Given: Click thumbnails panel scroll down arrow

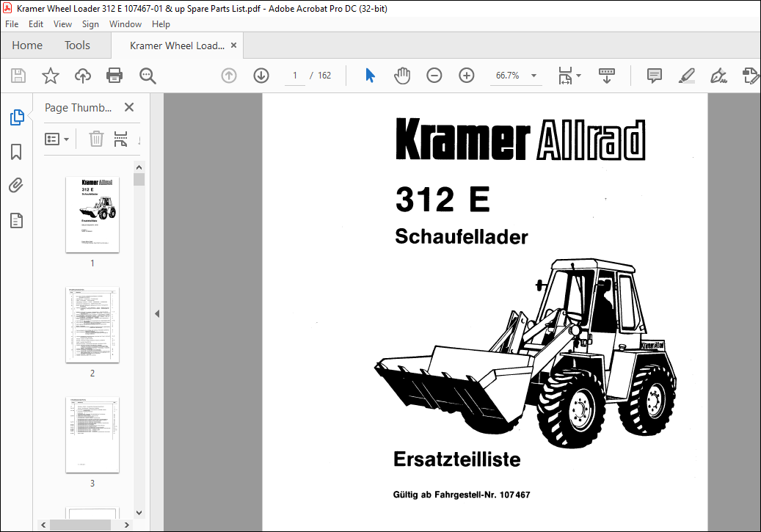Looking at the screenshot, I should coord(139,513).
